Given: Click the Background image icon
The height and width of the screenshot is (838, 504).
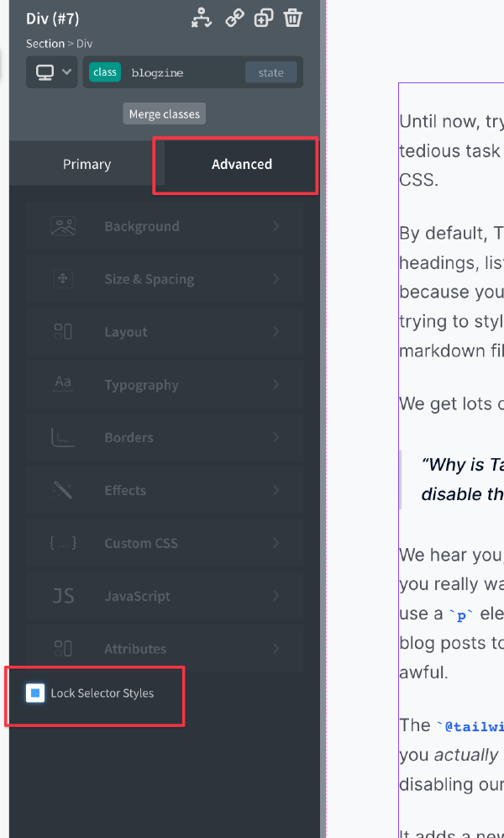Looking at the screenshot, I should 63,226.
